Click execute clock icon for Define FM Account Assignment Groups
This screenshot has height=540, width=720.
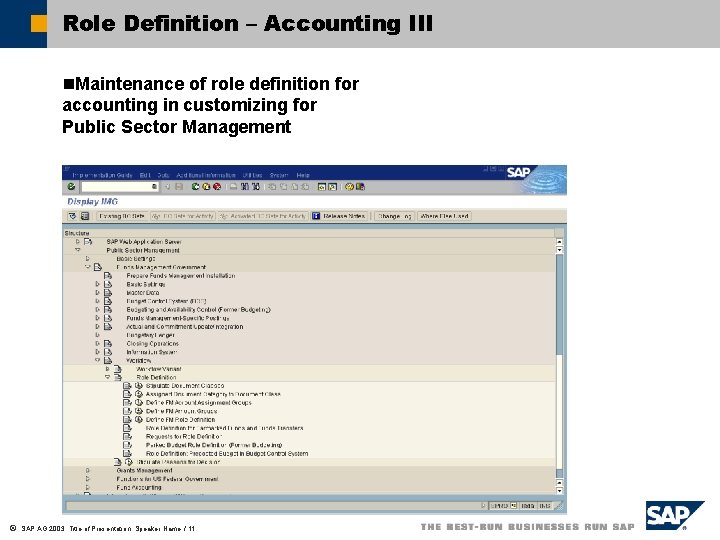click(x=139, y=402)
